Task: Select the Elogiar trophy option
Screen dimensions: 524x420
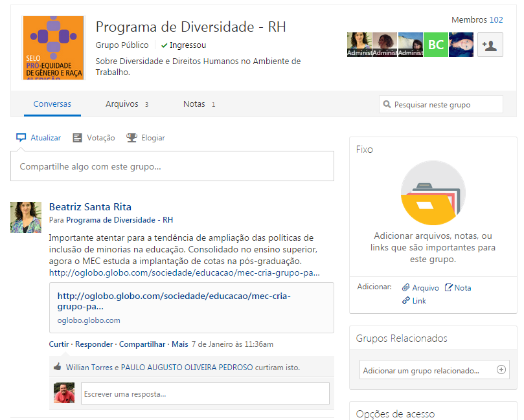Action: [x=146, y=138]
